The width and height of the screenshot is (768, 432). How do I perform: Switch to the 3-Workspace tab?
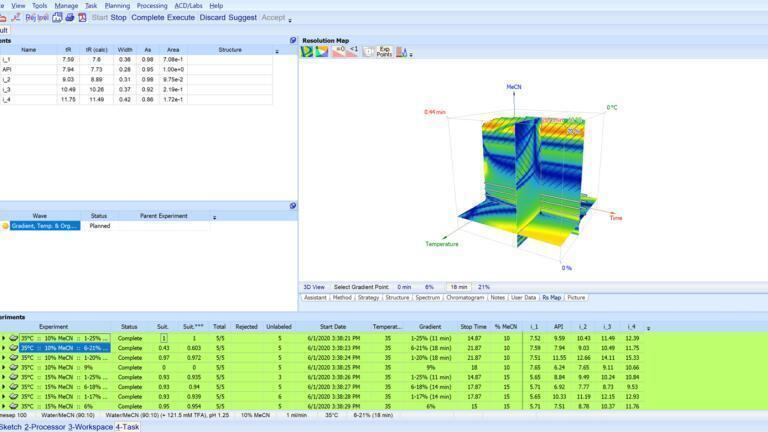90,427
